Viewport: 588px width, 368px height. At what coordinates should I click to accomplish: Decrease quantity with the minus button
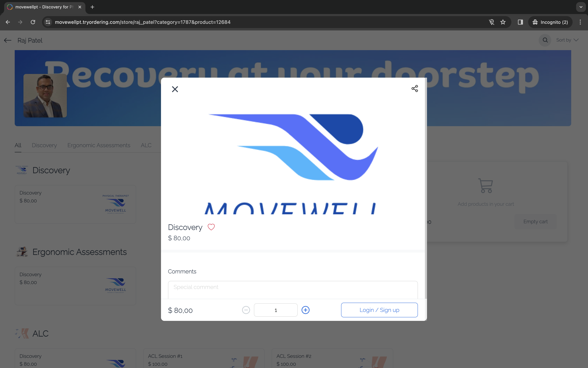246,310
